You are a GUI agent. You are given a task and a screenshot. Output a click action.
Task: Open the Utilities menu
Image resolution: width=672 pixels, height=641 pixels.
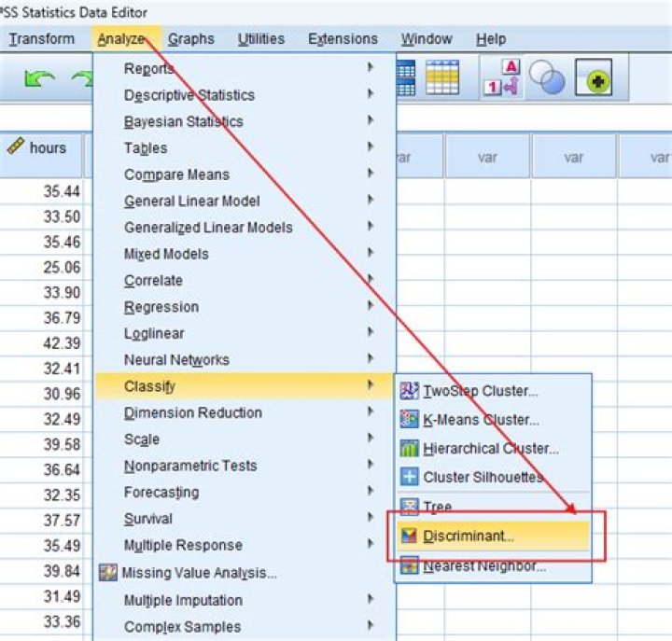click(x=261, y=39)
